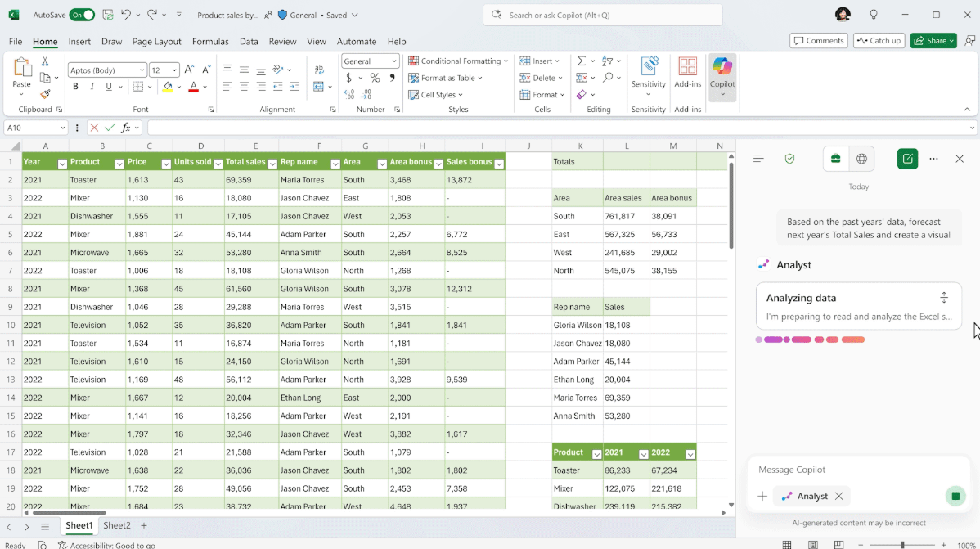
Task: Open the Formulas ribbon tab
Action: click(x=210, y=41)
